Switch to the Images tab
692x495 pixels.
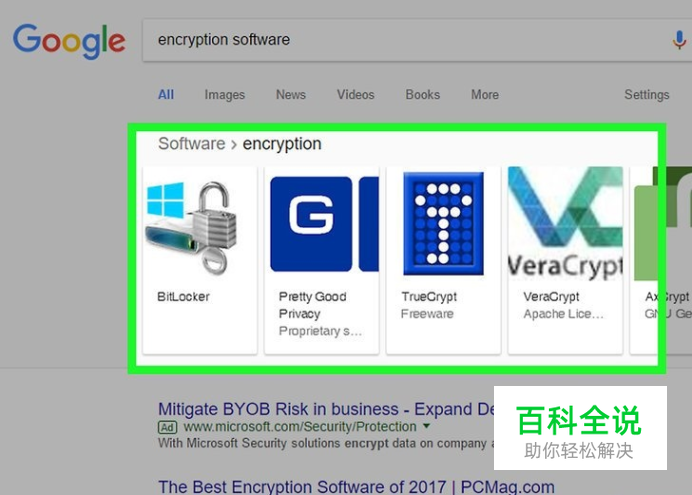click(x=225, y=95)
